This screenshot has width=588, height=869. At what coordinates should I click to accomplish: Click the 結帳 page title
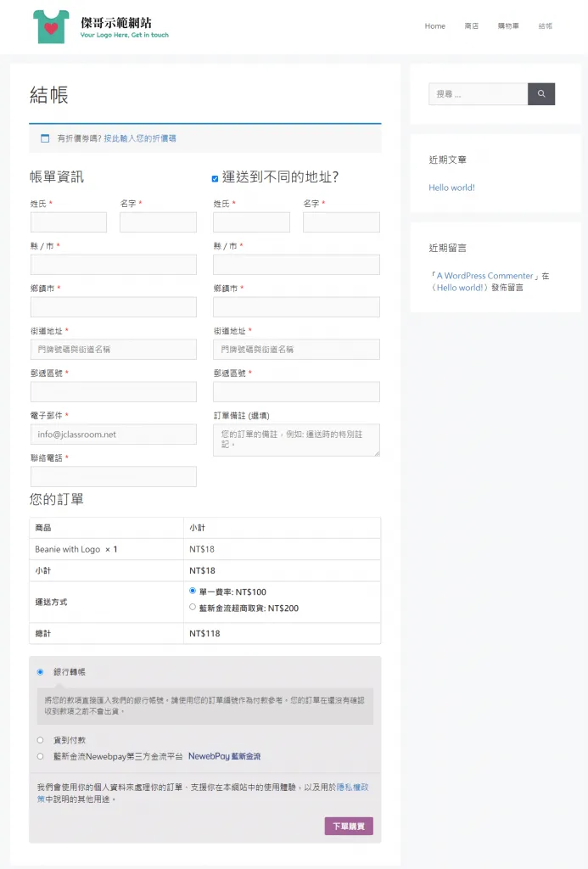click(x=48, y=95)
